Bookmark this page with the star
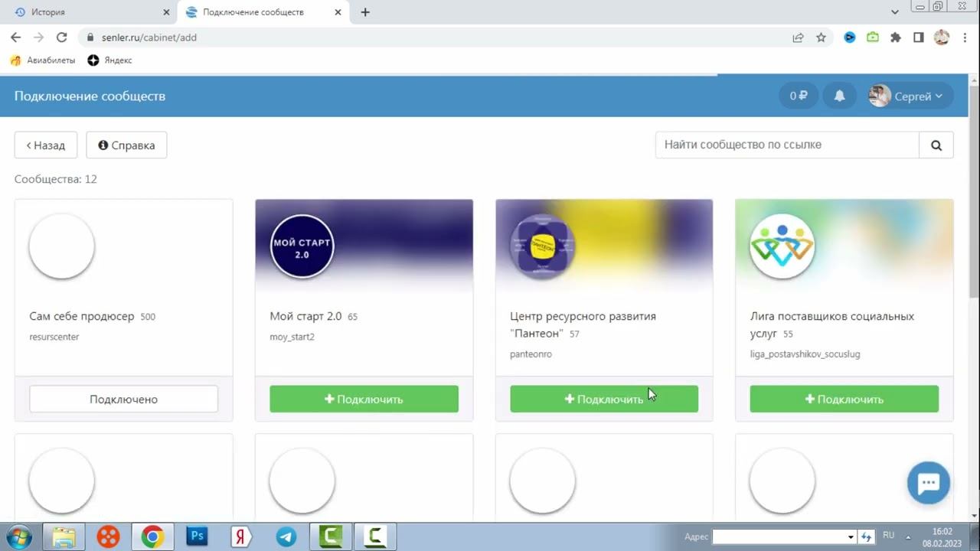 (x=821, y=37)
